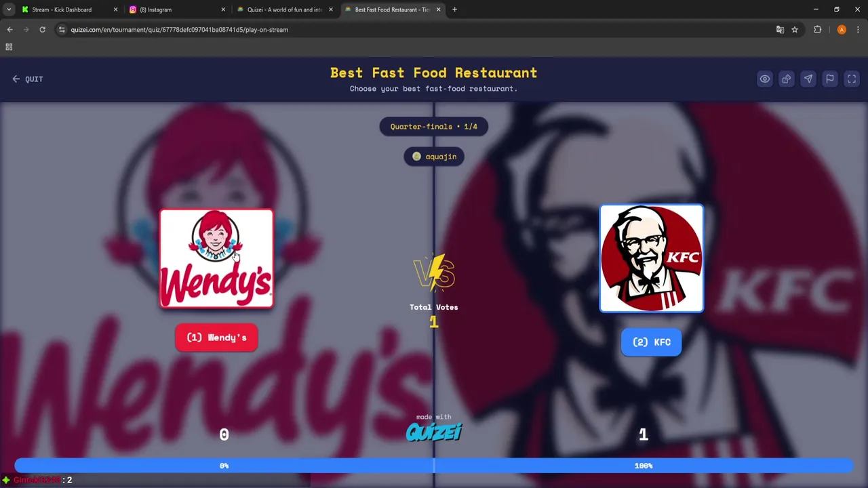The image size is (868, 488).
Task: Click QUIT to leave the tournament
Action: [27, 79]
